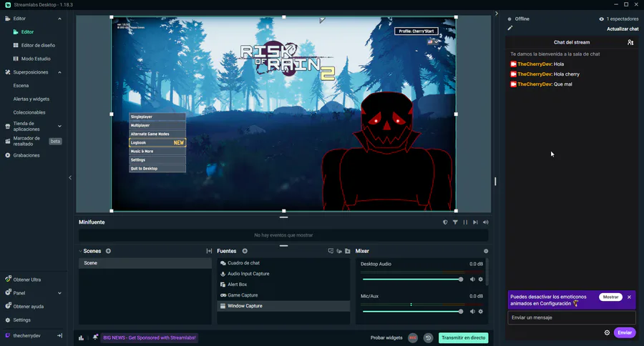Click Mostrar in emoticons notice
The width and height of the screenshot is (644, 346).
[610, 297]
